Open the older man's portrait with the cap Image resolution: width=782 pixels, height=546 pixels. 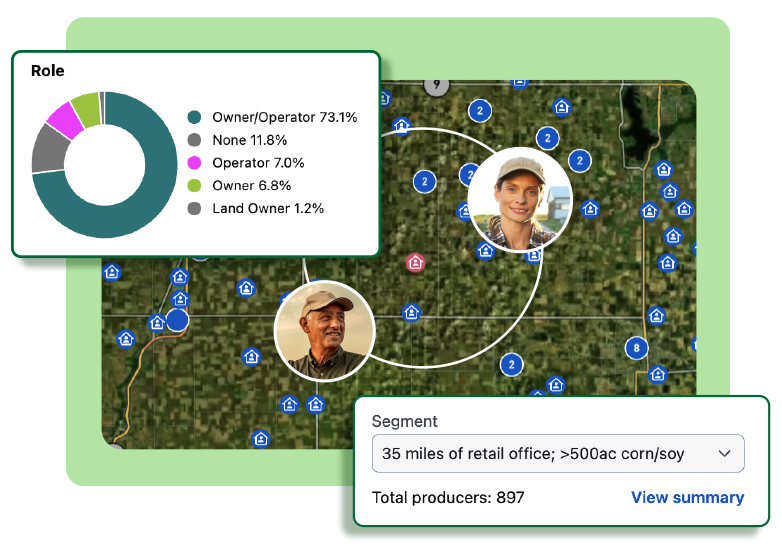click(324, 331)
